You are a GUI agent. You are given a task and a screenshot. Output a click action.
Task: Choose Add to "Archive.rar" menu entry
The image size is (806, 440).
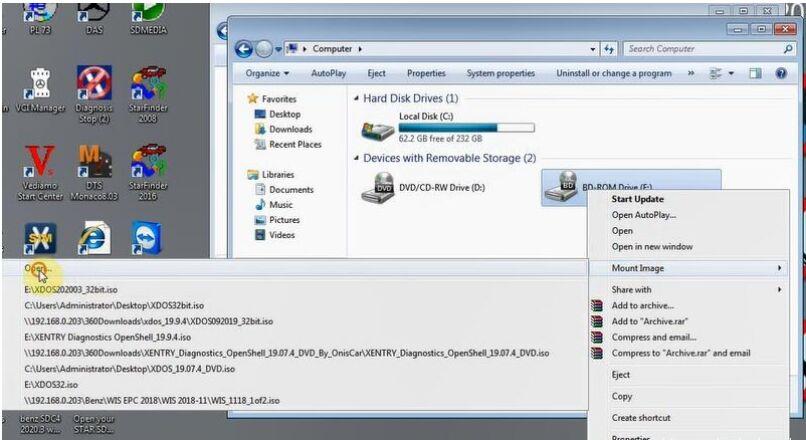pos(650,322)
